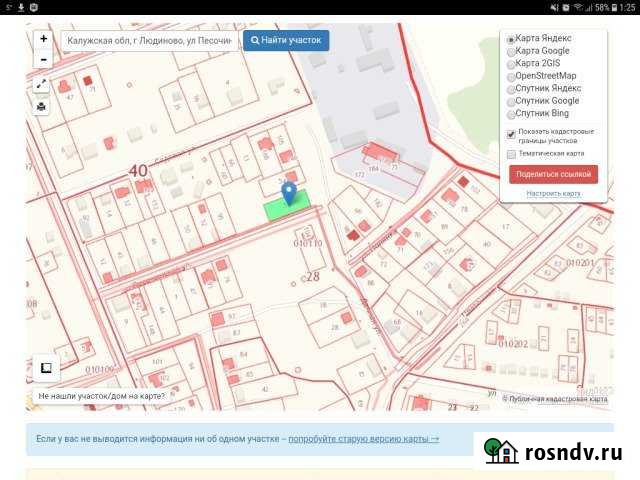Viewport: 640px width, 480px height.
Task: Click the rosndv.ru house logo
Action: 501,452
